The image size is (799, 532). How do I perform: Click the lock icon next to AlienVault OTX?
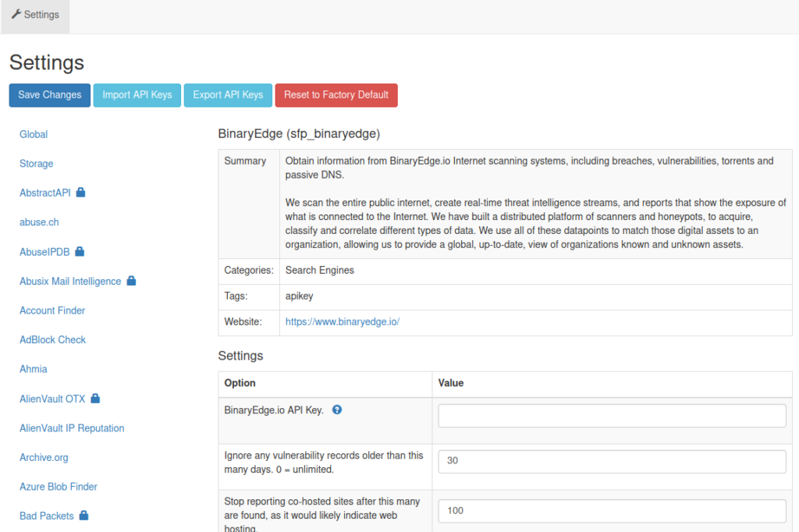point(95,399)
